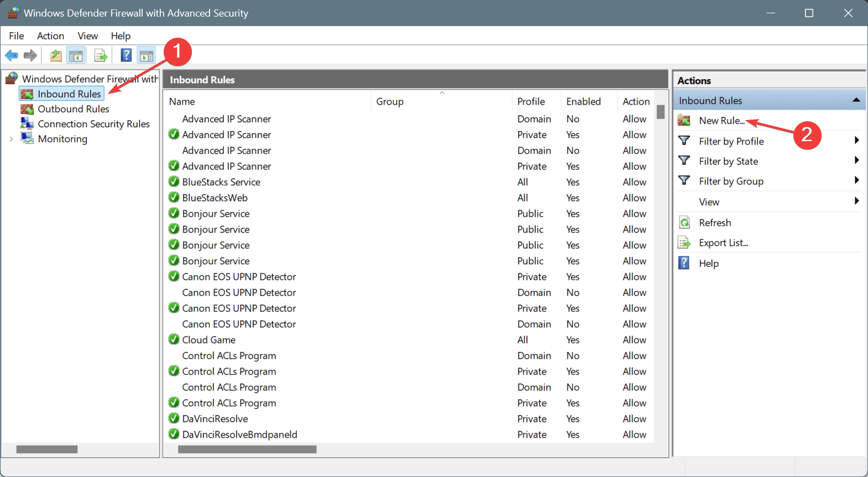Click the Windows Defender Firewall root node icon
The image size is (868, 477).
12,79
